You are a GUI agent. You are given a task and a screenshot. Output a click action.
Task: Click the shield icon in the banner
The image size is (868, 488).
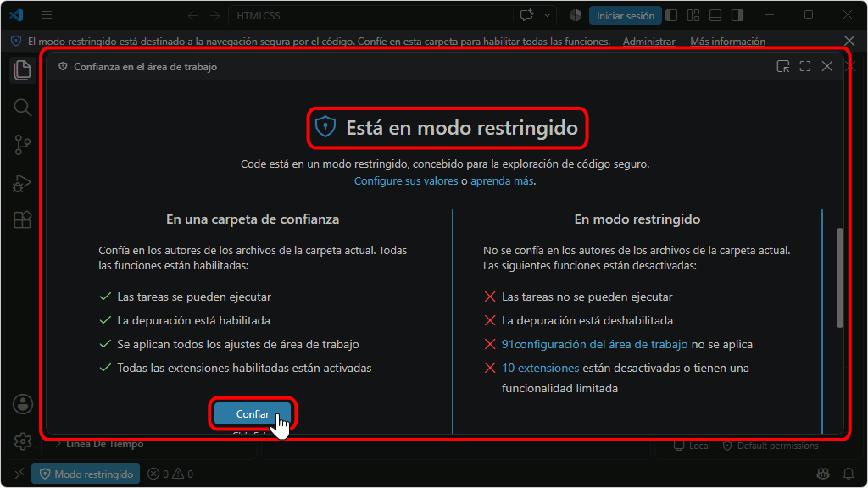[16, 42]
